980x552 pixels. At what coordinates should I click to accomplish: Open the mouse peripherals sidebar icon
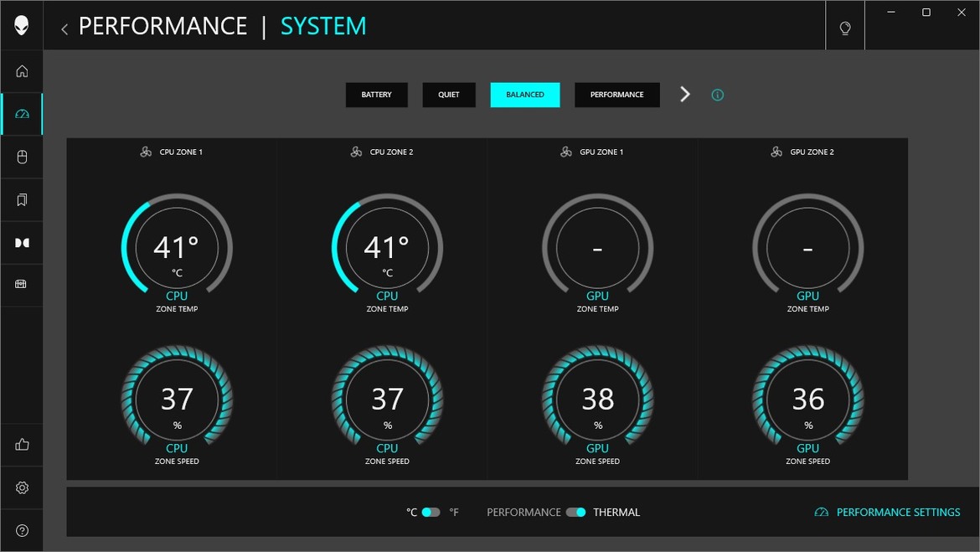pyautogui.click(x=22, y=157)
